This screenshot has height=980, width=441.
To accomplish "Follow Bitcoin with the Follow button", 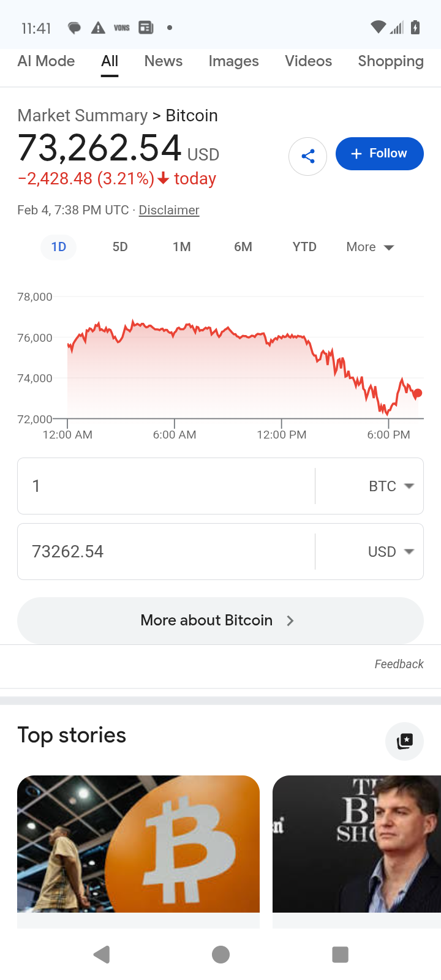I will point(379,154).
